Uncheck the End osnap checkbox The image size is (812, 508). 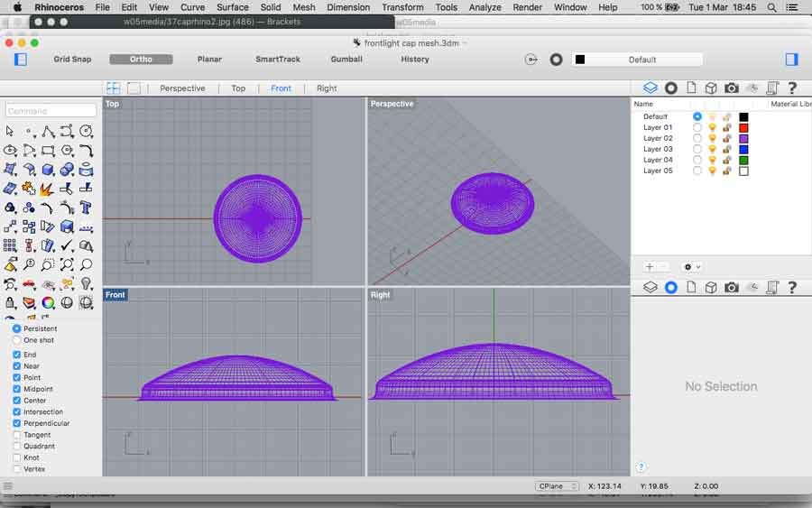pyautogui.click(x=16, y=355)
